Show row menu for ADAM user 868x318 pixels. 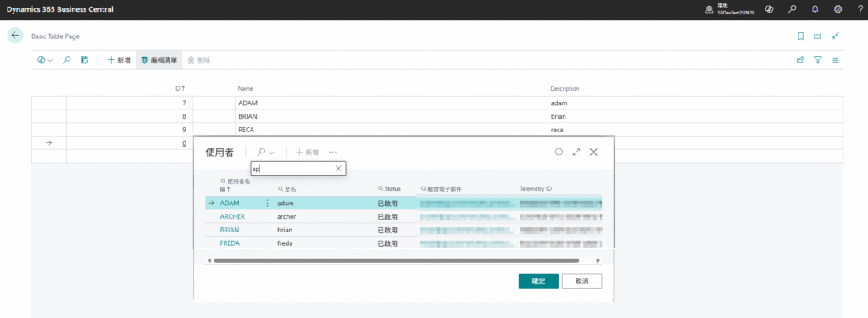pos(267,204)
